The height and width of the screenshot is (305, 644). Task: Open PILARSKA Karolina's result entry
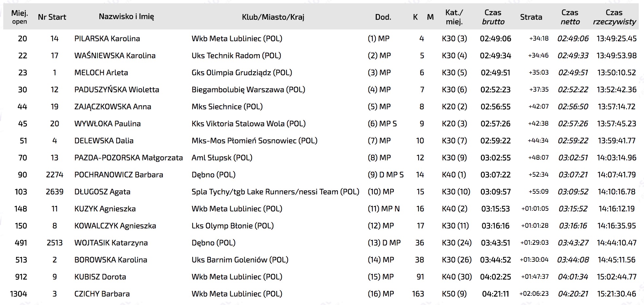coord(107,39)
